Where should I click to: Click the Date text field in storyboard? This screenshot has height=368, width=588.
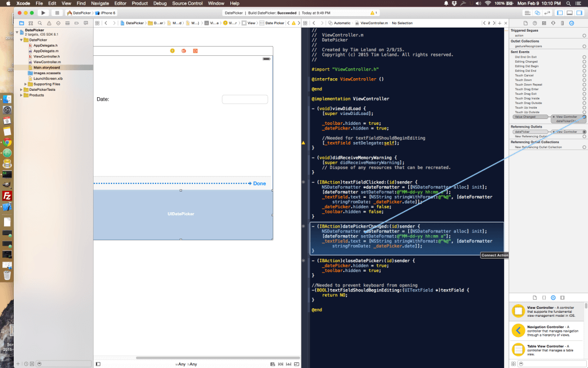click(245, 99)
